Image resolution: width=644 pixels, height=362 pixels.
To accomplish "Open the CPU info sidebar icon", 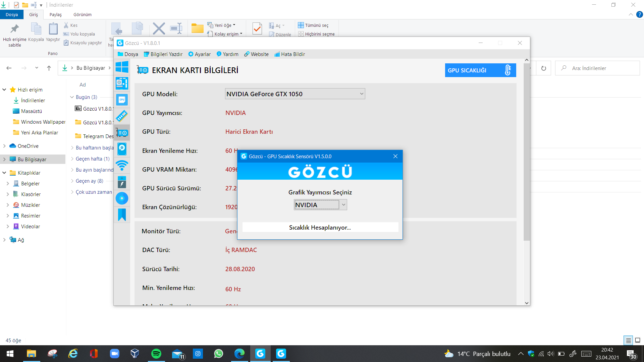I will tap(122, 100).
